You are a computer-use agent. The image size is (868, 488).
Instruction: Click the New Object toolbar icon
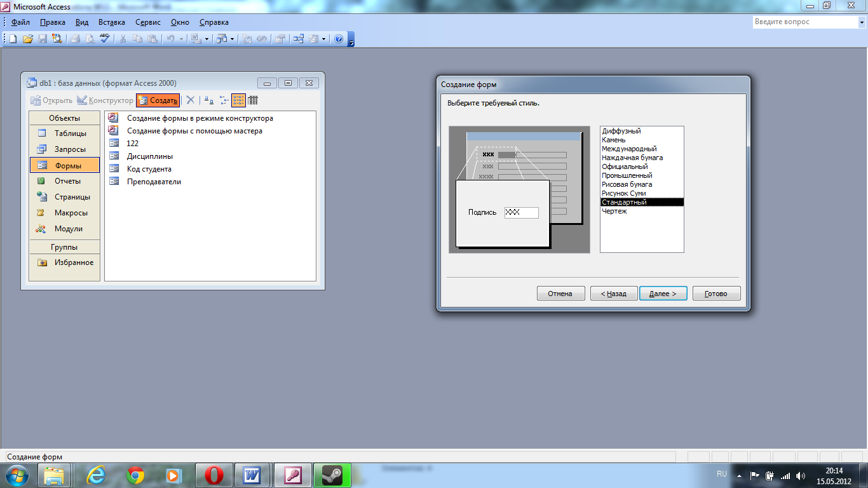click(x=313, y=39)
